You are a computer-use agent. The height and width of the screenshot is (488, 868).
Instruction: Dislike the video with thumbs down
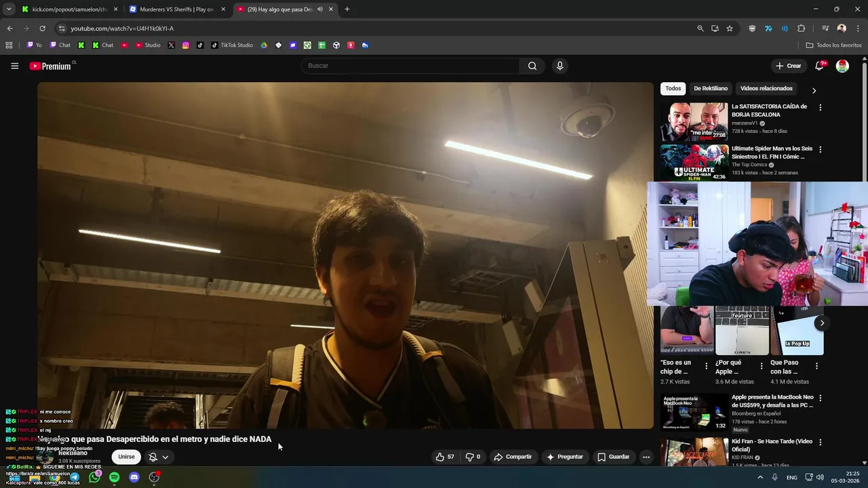472,457
